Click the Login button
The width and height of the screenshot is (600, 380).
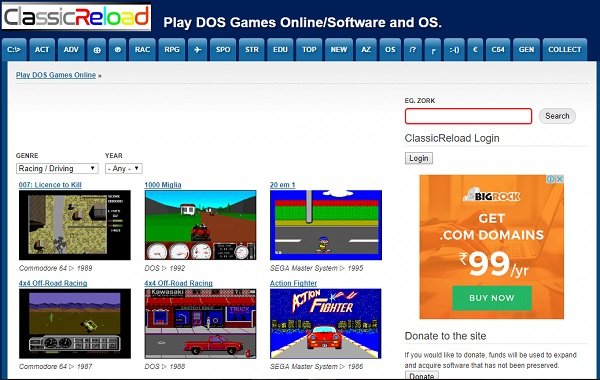point(419,158)
